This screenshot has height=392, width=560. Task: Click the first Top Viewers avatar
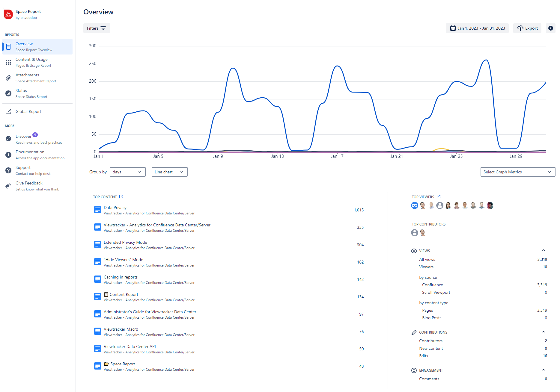tap(414, 205)
